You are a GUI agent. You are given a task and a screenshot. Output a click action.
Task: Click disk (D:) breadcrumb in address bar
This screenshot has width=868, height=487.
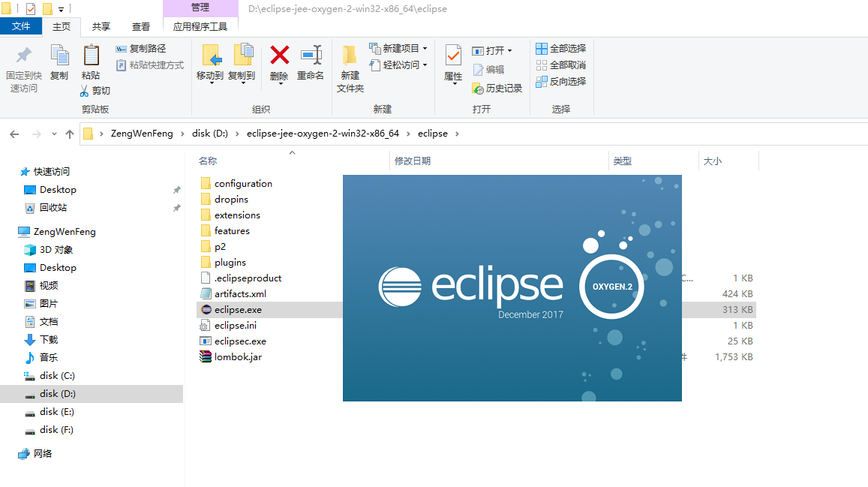(x=210, y=134)
